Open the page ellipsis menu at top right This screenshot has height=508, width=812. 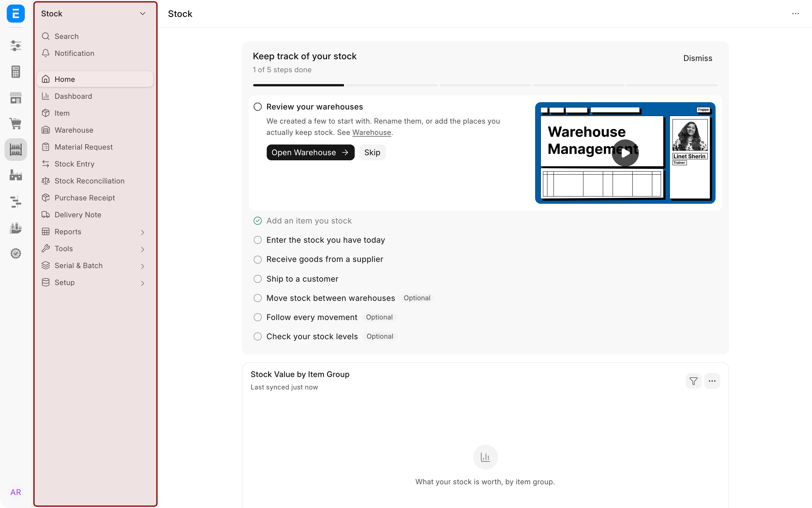[x=796, y=14]
